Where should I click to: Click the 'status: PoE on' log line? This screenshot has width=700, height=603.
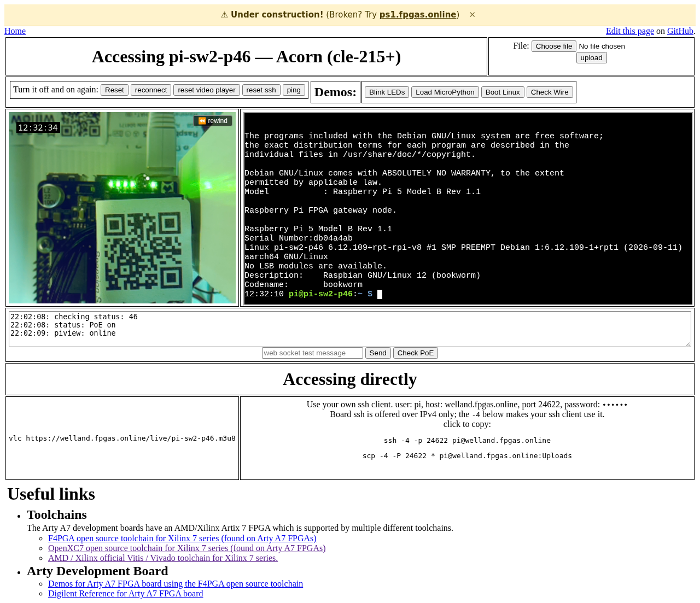click(x=63, y=325)
